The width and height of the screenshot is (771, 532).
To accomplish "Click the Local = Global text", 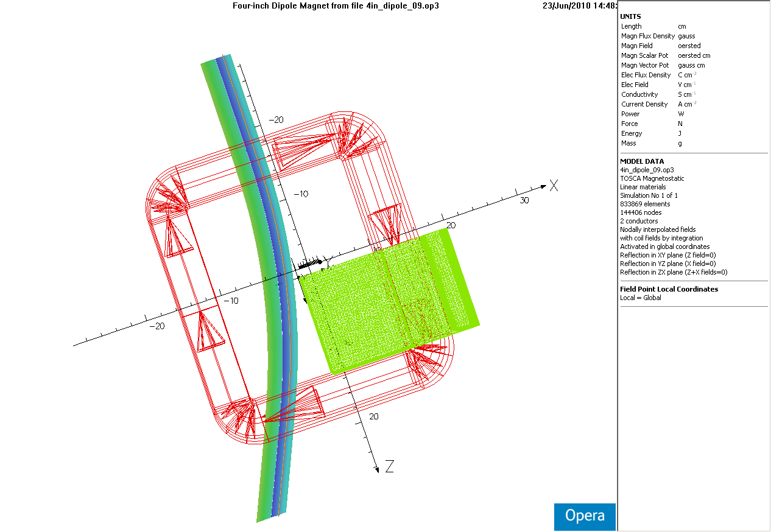I will coord(640,298).
